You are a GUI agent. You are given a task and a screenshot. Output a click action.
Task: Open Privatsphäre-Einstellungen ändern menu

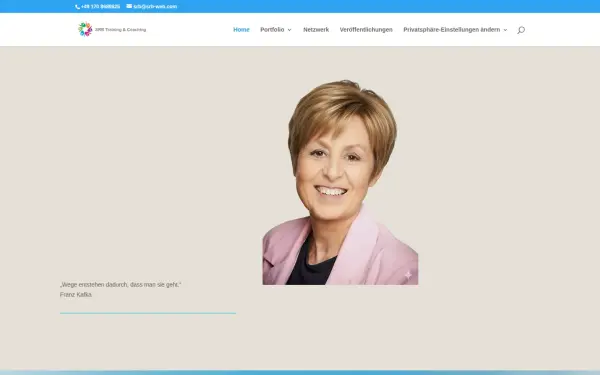coord(452,29)
